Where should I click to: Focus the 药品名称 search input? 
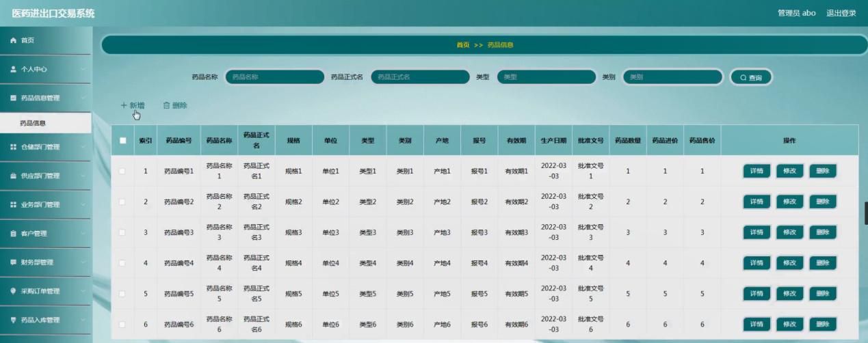[x=274, y=77]
